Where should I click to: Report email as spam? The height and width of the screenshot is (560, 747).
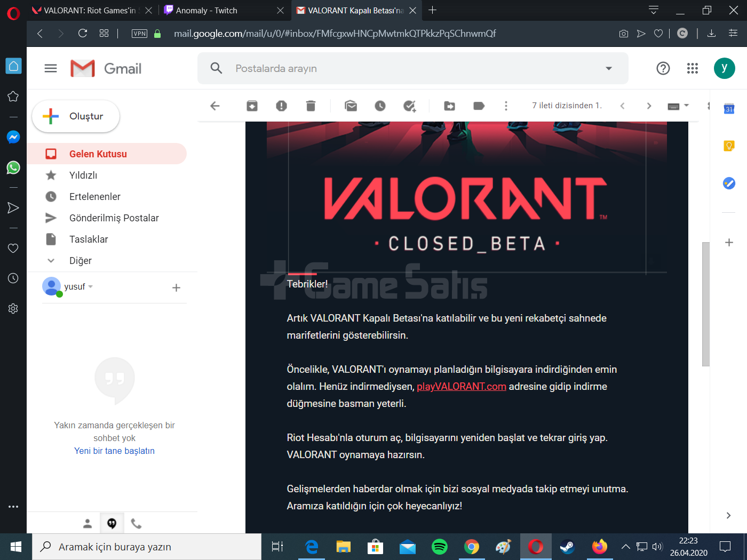click(x=281, y=106)
